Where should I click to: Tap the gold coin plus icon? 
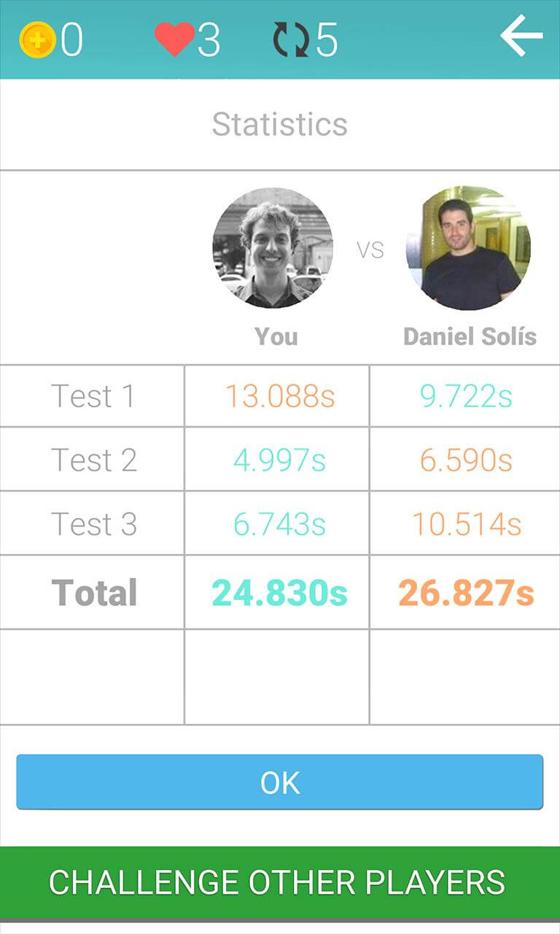click(x=37, y=40)
